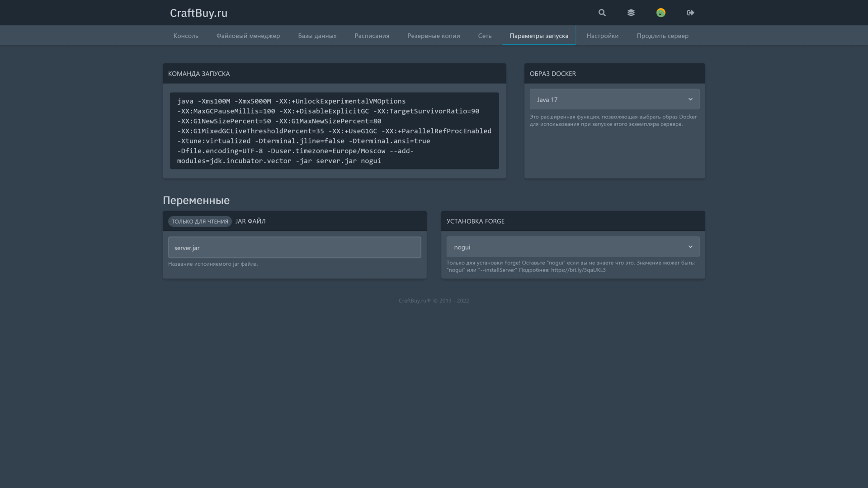Viewport: 868px width, 488px height.
Task: Open the Базы данных tab
Action: pyautogui.click(x=317, y=36)
